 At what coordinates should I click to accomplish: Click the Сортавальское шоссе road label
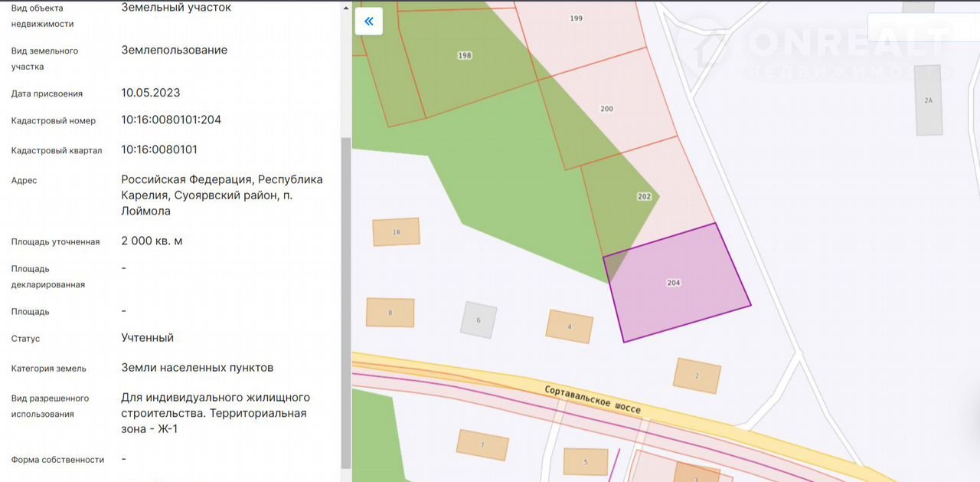pos(593,399)
